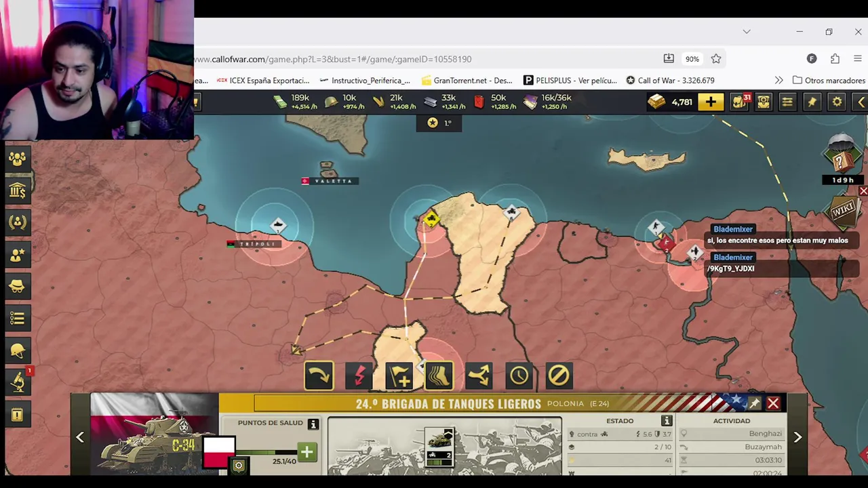Select the move command arrow button
Image resolution: width=868 pixels, height=488 pixels.
pyautogui.click(x=319, y=375)
